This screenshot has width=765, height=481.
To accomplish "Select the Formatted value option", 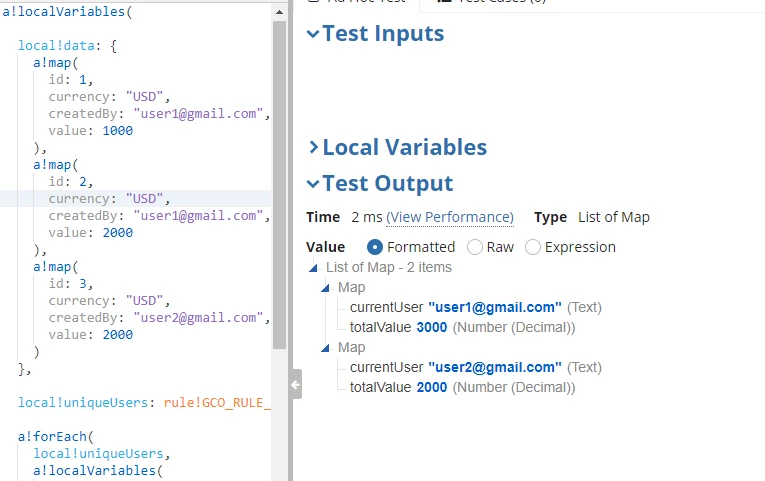I will [374, 247].
